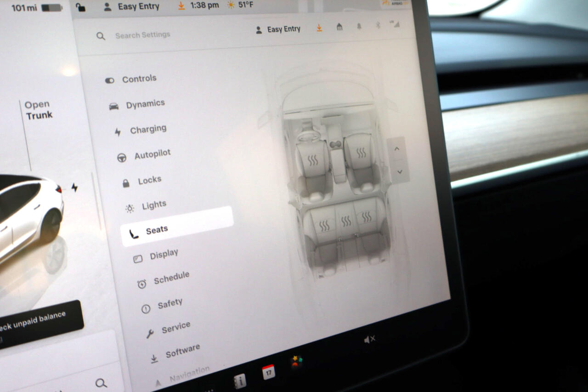Open the Toybox app in the dock
This screenshot has height=392, width=588.
point(296,362)
